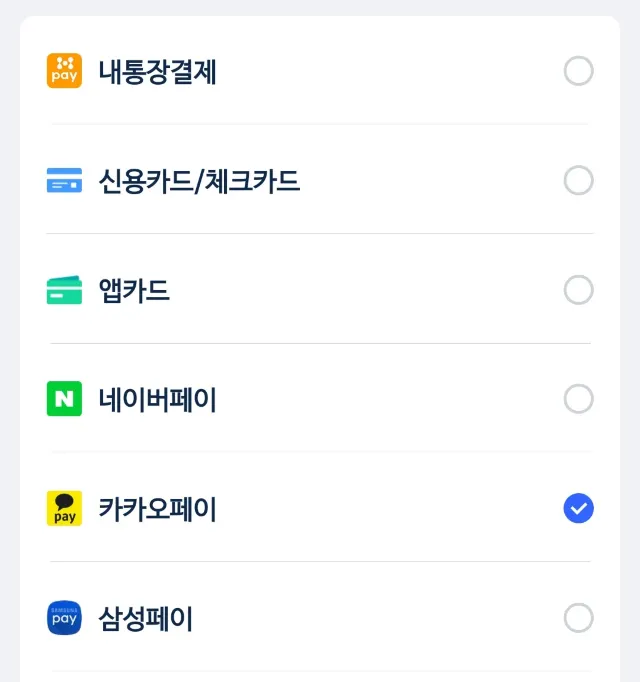
Task: Click the 네이버페이 text label
Action: point(158,400)
